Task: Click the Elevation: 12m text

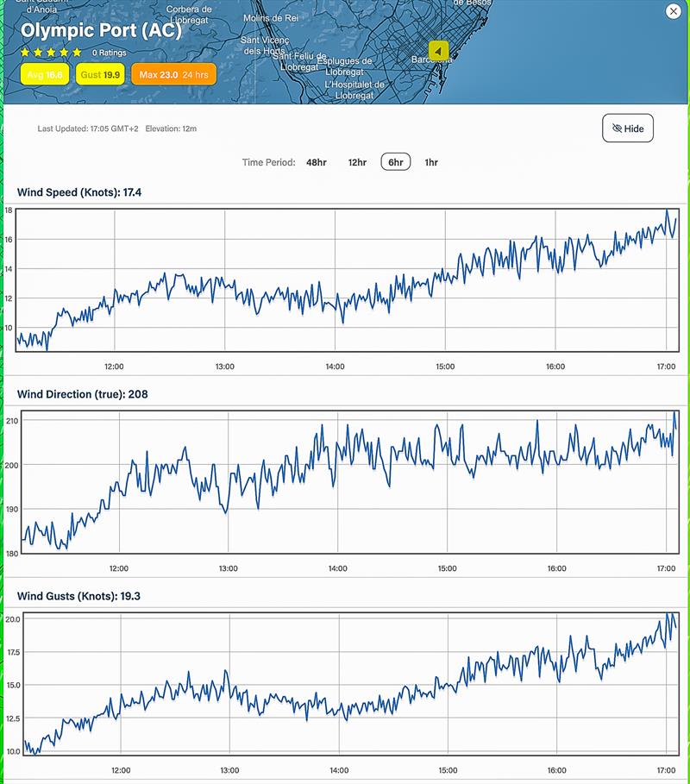Action: (171, 129)
